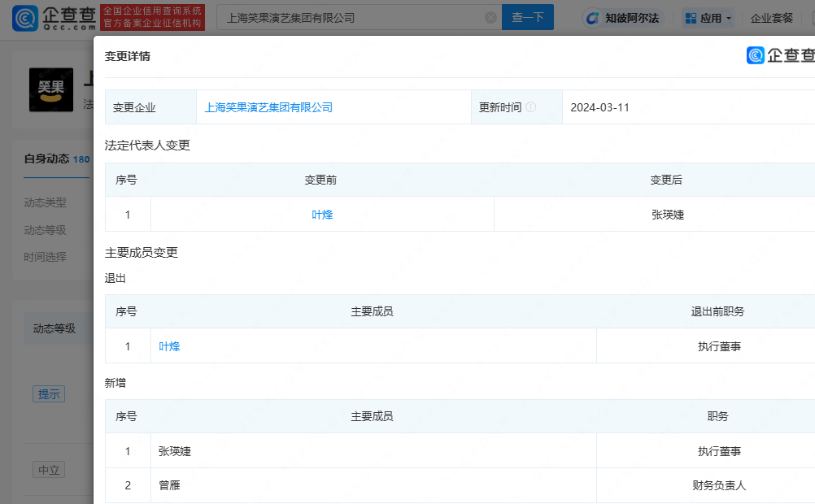Select the 2024-03-11 update date text
The image size is (815, 504).
point(599,107)
